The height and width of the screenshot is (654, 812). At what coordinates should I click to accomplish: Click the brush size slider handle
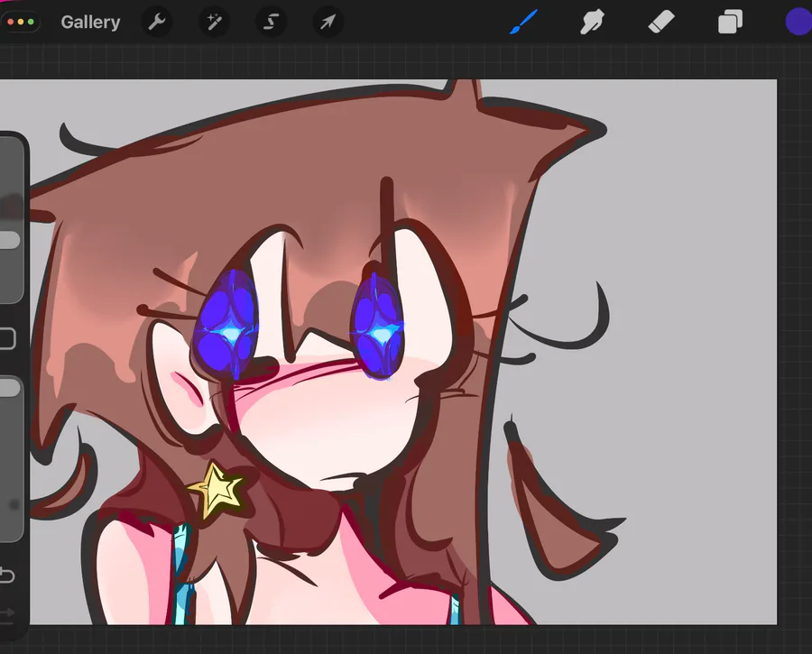click(9, 240)
